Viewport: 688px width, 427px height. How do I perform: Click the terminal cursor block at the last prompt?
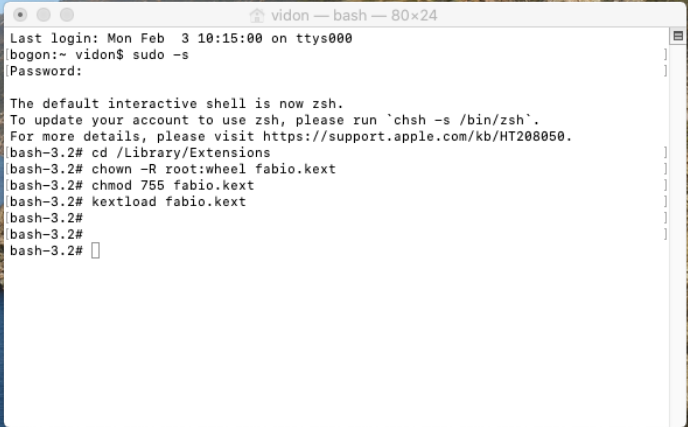tap(95, 250)
